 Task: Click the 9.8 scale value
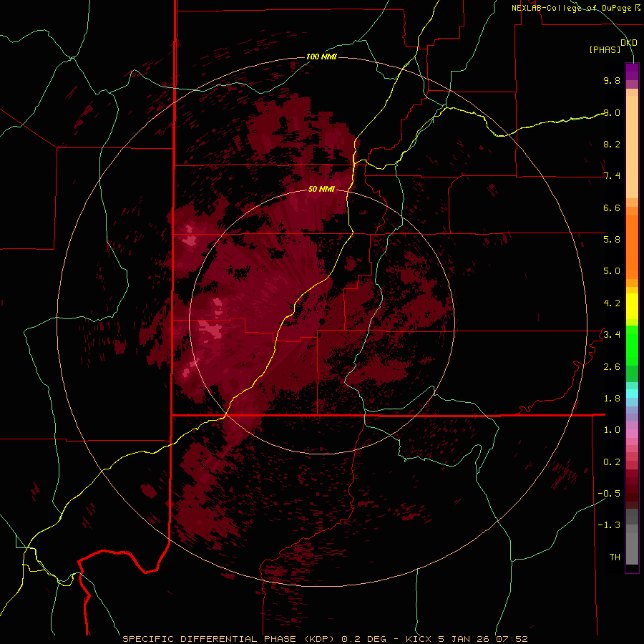click(x=612, y=80)
